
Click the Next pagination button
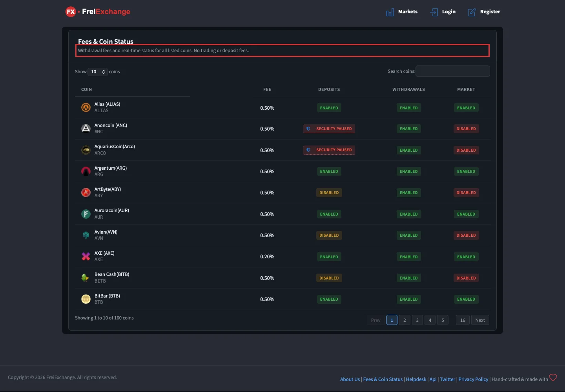(480, 320)
